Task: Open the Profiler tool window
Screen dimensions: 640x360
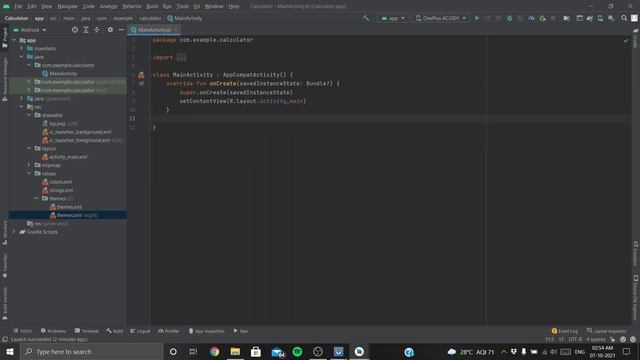Action: coord(169,331)
